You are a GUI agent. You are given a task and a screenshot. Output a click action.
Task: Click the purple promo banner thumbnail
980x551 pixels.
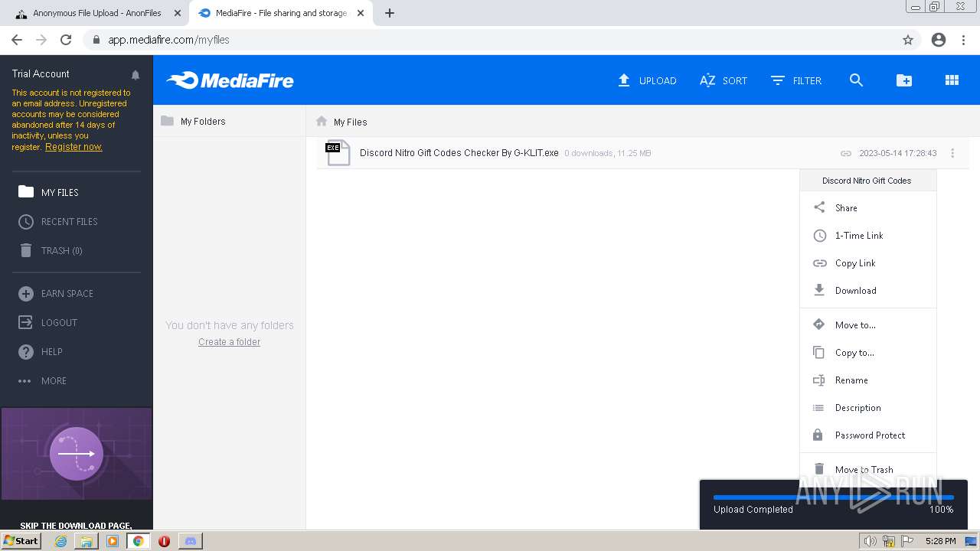pyautogui.click(x=77, y=454)
